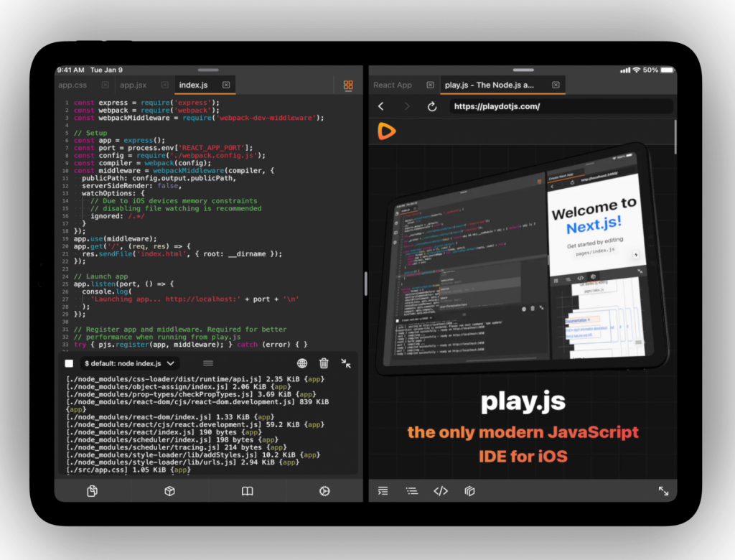Click the 'ignored: /.*/' code line
Viewport: 735px width, 560px height.
click(x=117, y=216)
